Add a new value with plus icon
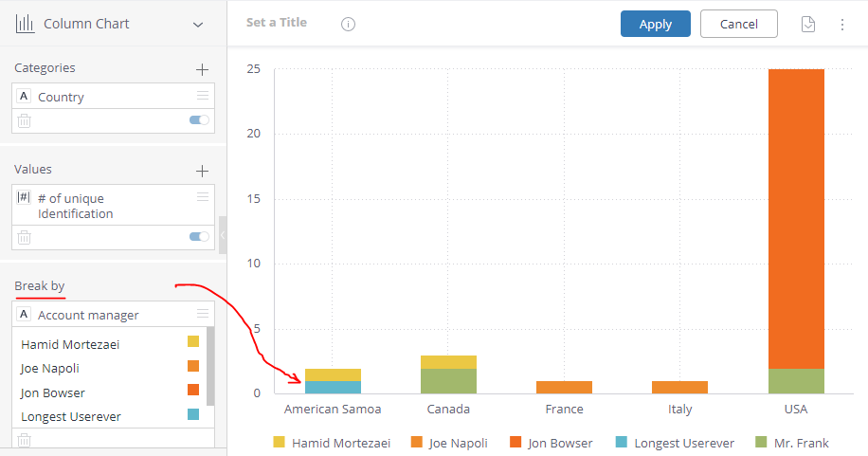868x456 pixels. click(x=202, y=171)
